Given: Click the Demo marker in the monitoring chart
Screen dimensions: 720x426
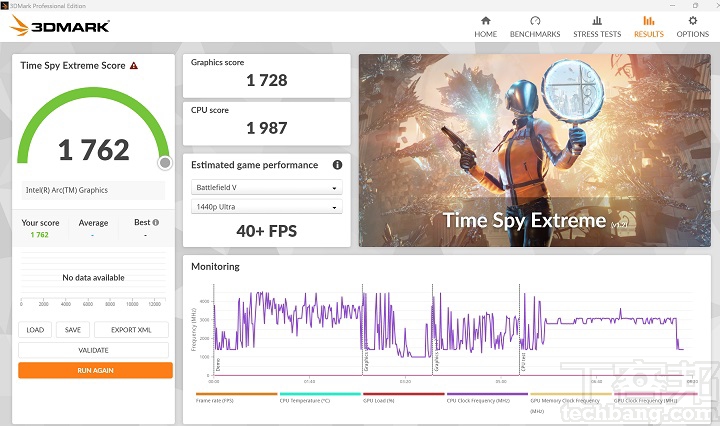Looking at the screenshot, I should [218, 364].
